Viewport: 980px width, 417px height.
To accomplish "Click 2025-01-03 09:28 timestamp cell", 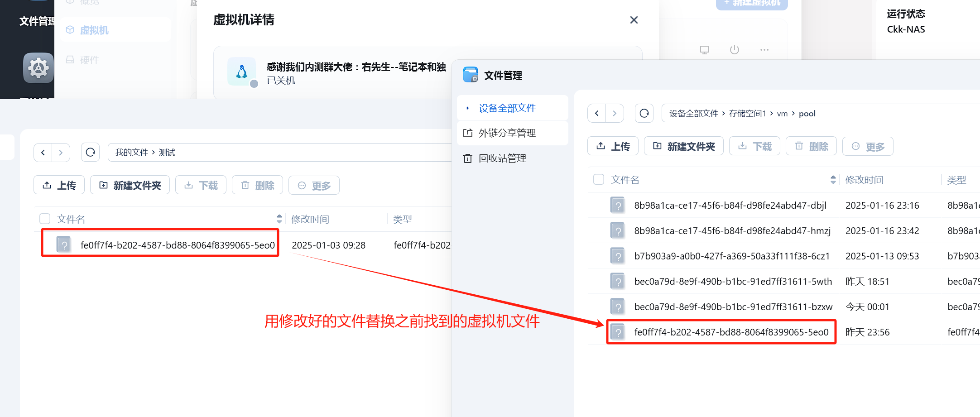I will pos(328,245).
